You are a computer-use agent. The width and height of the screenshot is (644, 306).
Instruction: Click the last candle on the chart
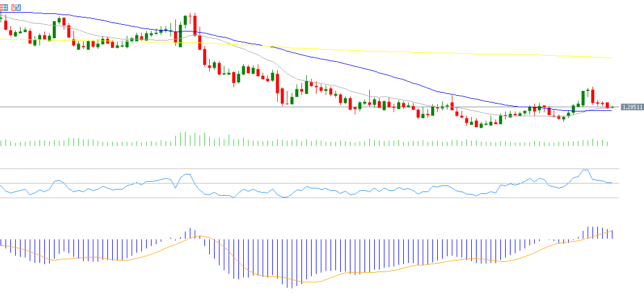click(x=612, y=107)
